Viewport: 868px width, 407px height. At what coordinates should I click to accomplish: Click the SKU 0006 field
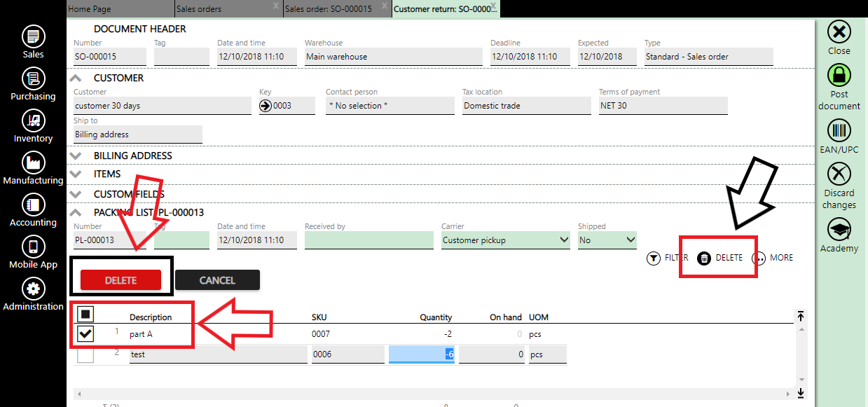coord(348,354)
